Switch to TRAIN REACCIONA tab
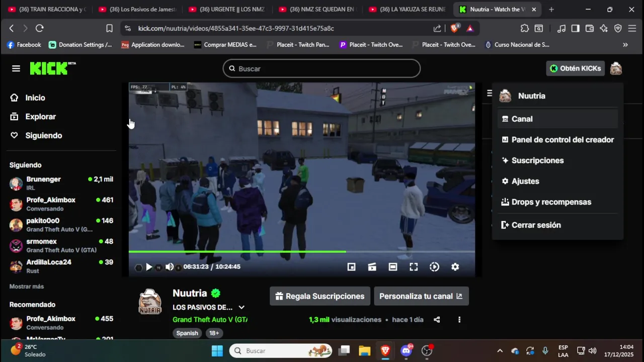The image size is (644, 362). click(x=47, y=9)
